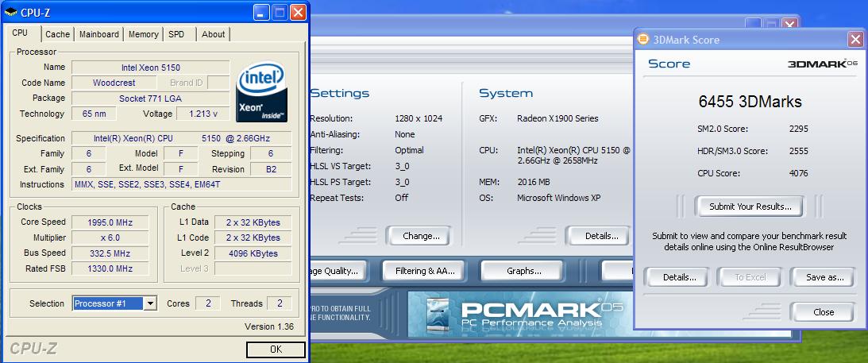868x363 pixels.
Task: Click the Multiplier value x 6.0
Action: pos(109,238)
